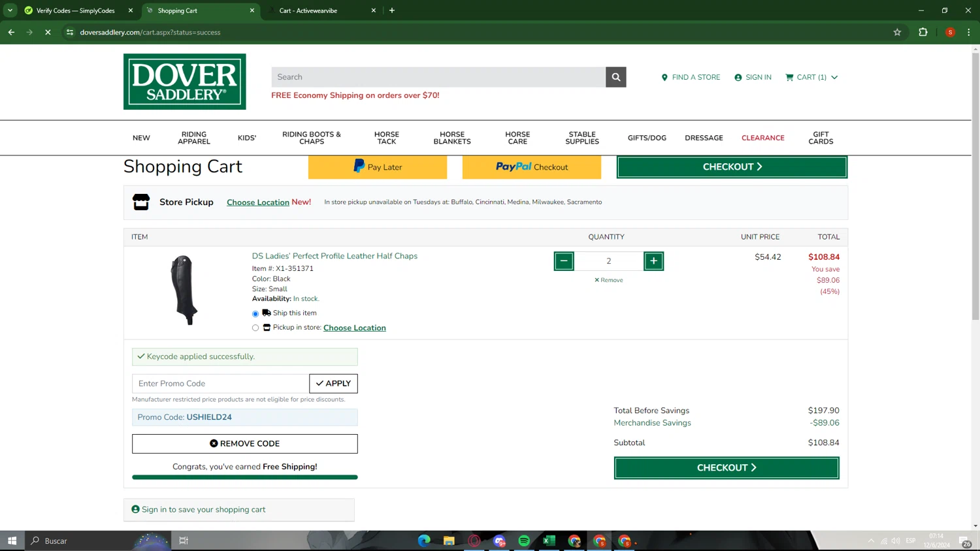This screenshot has height=551, width=980.
Task: Open Chrome three-dot menu
Action: (968, 32)
